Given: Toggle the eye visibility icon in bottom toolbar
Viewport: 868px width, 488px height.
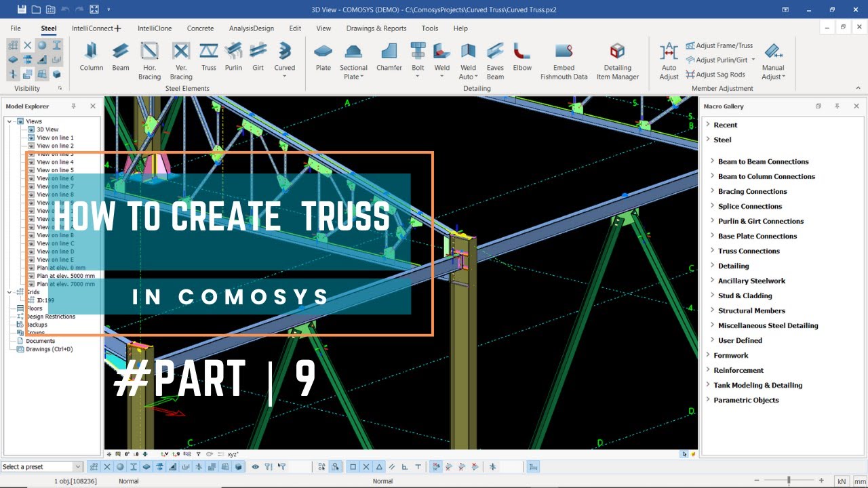Looking at the screenshot, I should [x=256, y=466].
